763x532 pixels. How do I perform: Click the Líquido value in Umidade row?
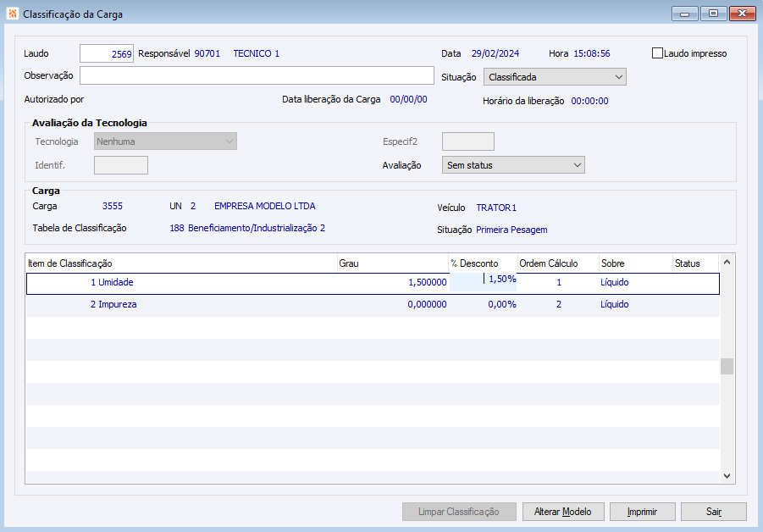[x=615, y=282]
